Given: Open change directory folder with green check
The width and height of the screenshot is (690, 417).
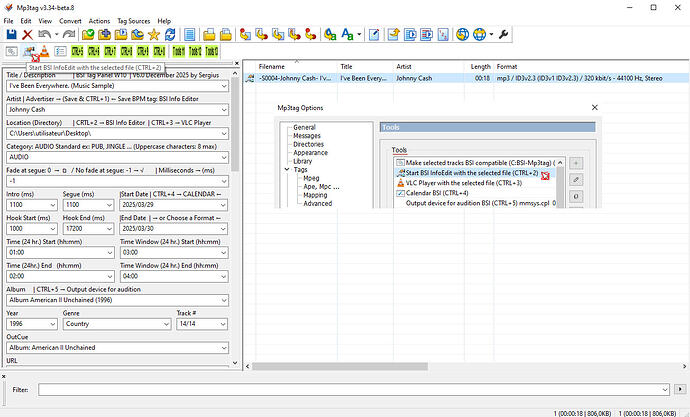Looking at the screenshot, I should (x=88, y=34).
